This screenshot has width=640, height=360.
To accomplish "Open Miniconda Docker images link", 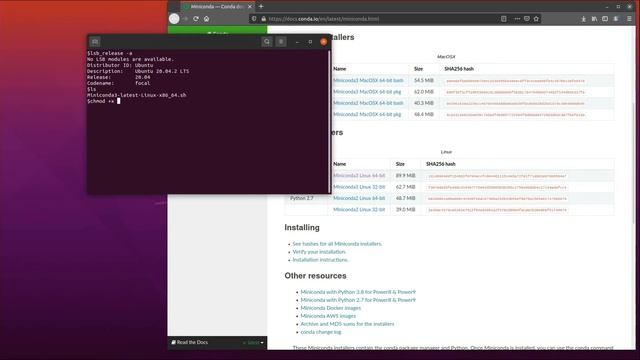I will click(x=331, y=308).
